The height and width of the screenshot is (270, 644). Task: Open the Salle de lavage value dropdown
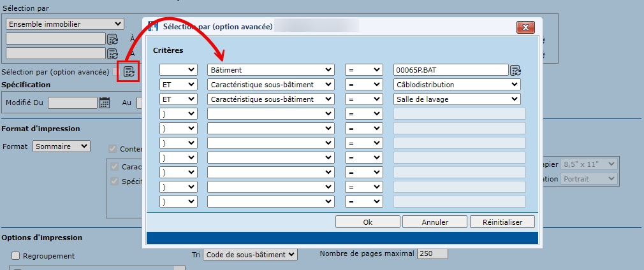pos(457,99)
